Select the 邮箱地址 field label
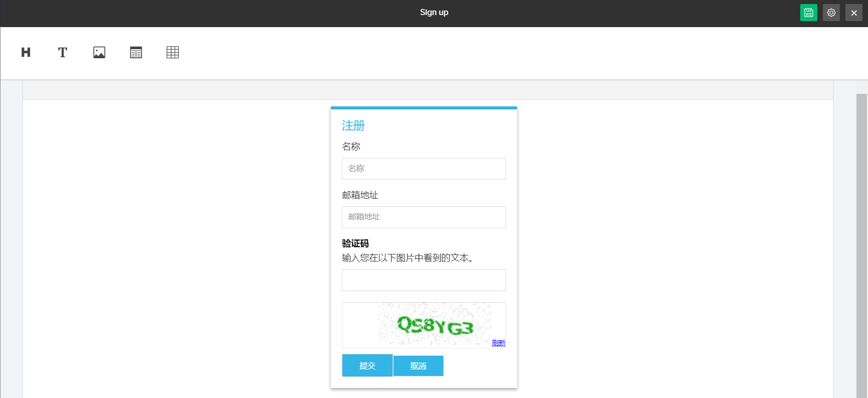The width and height of the screenshot is (868, 398). 360,195
